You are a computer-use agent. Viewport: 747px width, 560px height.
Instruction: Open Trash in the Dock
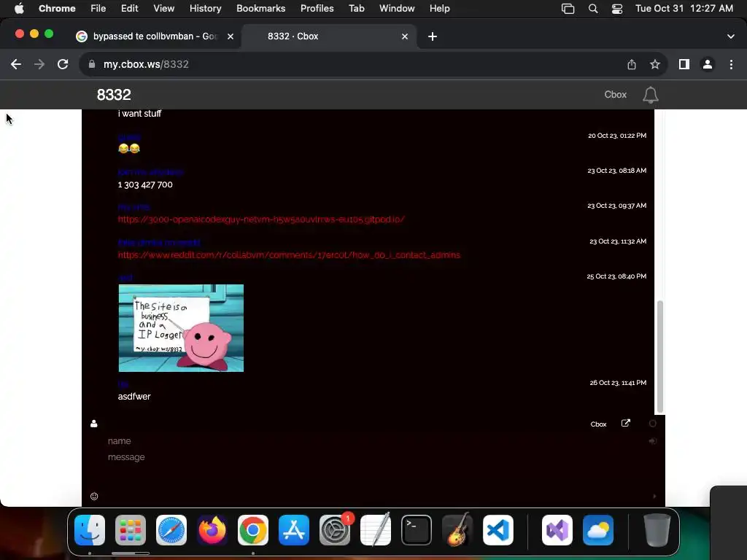[x=657, y=530]
